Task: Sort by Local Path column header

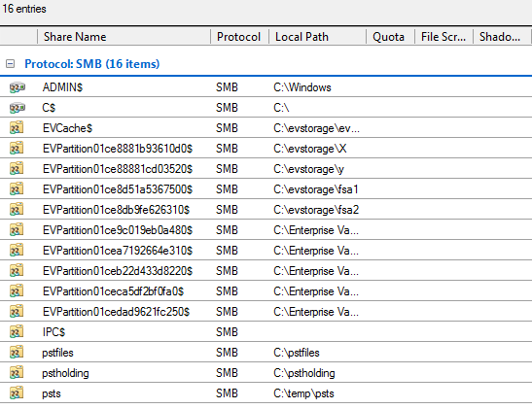Action: click(318, 37)
